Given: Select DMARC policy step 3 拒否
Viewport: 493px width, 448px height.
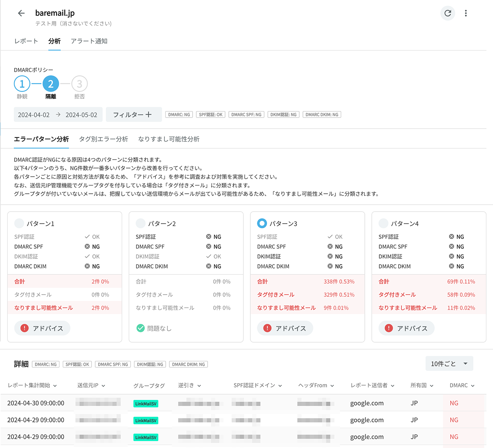Looking at the screenshot, I should pyautogui.click(x=79, y=84).
